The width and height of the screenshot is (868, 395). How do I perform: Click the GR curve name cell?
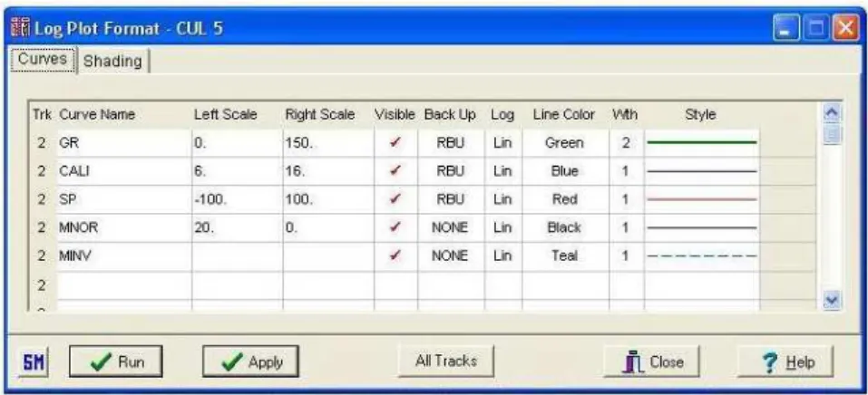click(x=123, y=143)
